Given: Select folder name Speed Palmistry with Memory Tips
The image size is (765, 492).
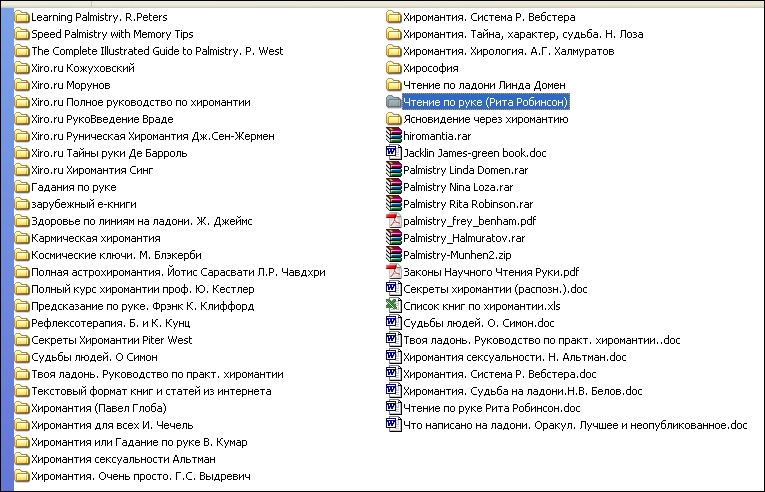Looking at the screenshot, I should point(112,34).
